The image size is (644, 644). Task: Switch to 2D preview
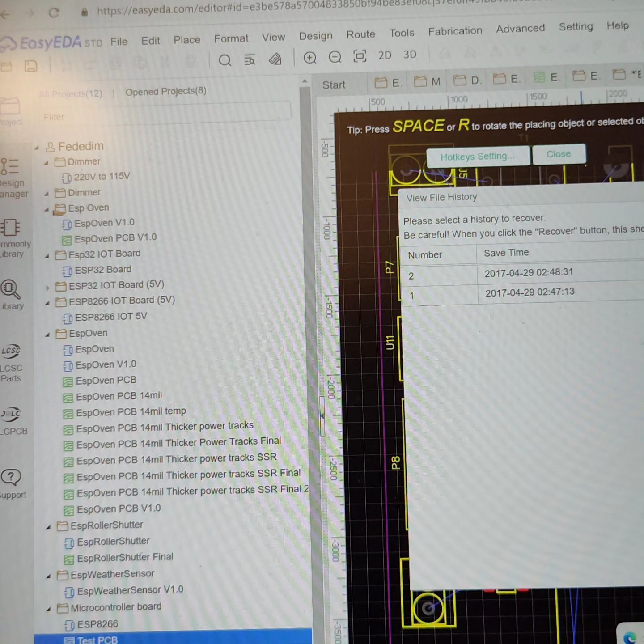(x=385, y=55)
